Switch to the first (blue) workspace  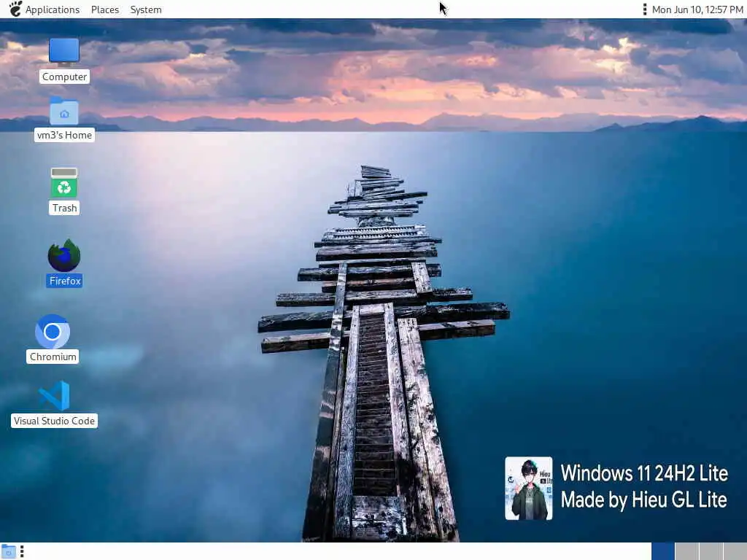pyautogui.click(x=662, y=551)
